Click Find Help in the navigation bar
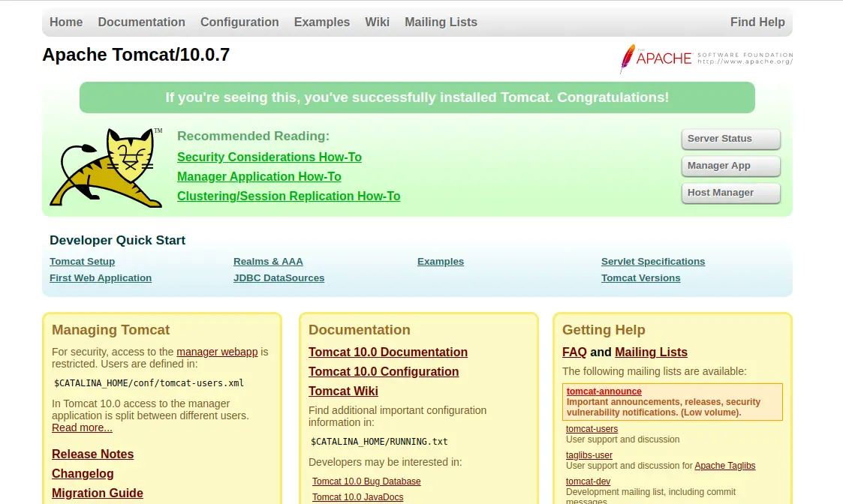 coord(757,22)
